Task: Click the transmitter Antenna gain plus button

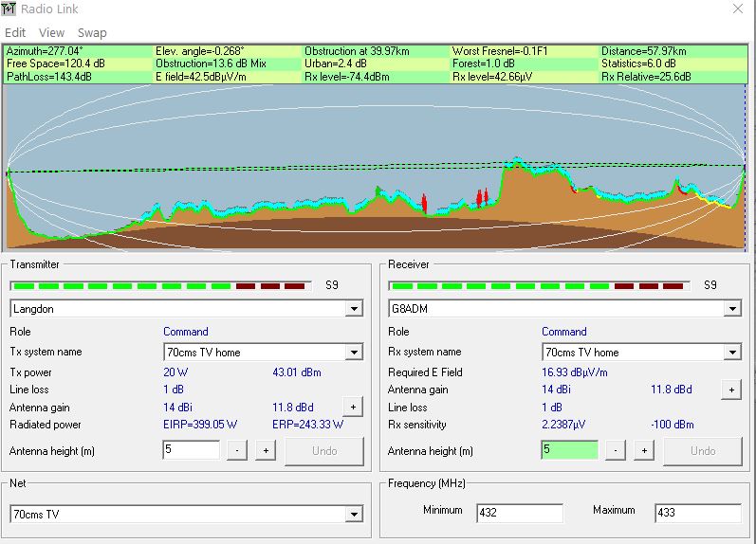Action: pyautogui.click(x=353, y=408)
